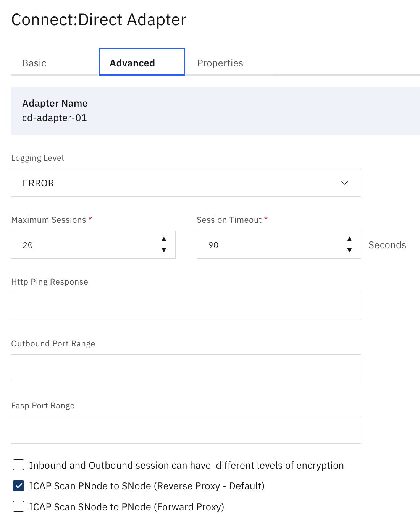This screenshot has width=420, height=521.
Task: Decrease Session Timeout with down arrow
Action: [x=349, y=250]
